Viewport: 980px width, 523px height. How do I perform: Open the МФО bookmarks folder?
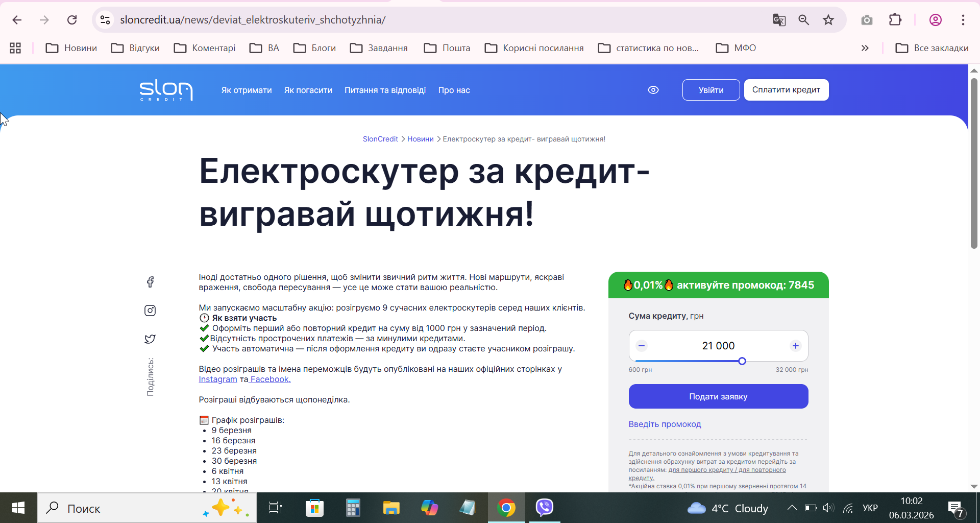736,48
